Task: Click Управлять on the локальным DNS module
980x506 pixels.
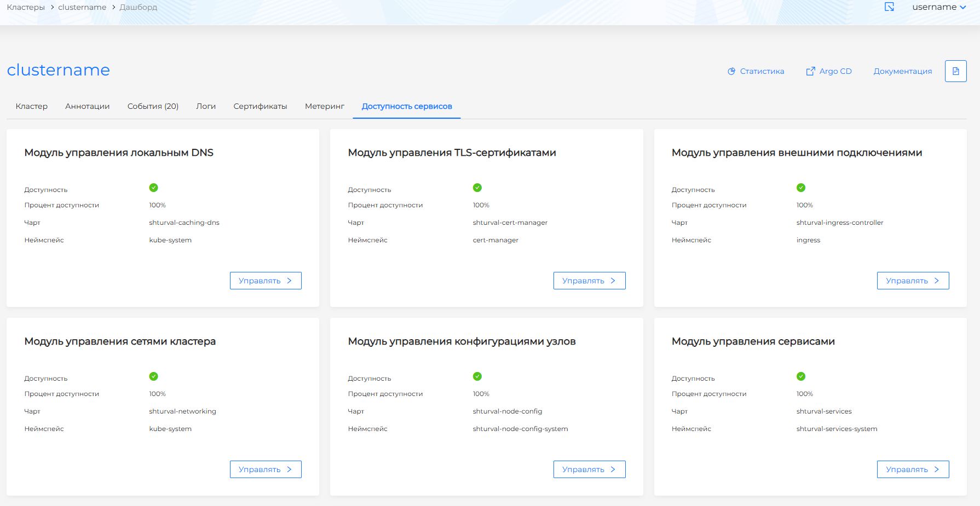Action: 266,280
